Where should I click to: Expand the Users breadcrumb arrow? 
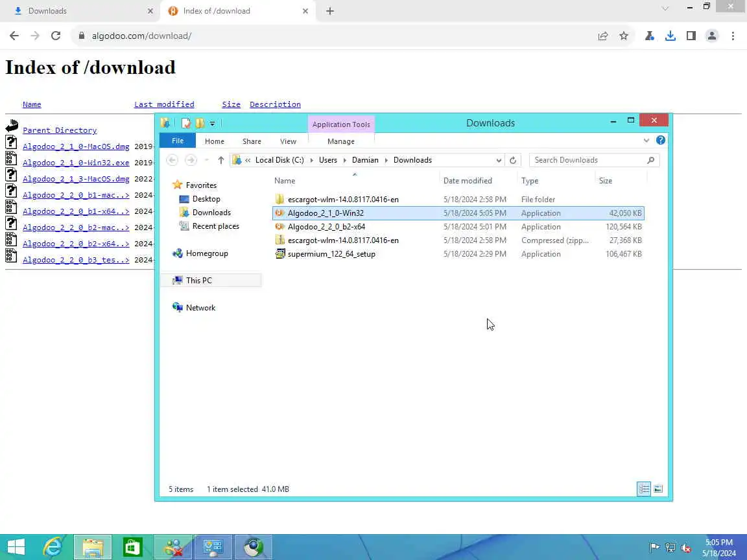pos(344,160)
